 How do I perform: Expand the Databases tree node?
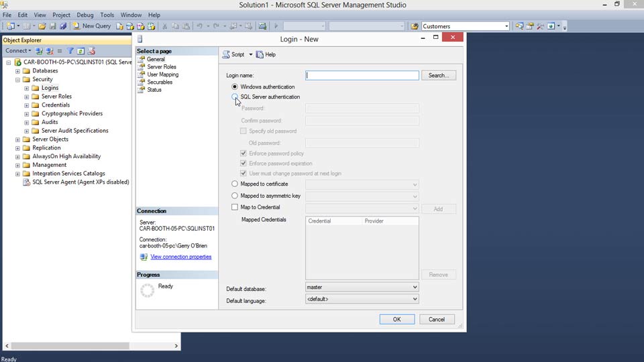[17, 71]
